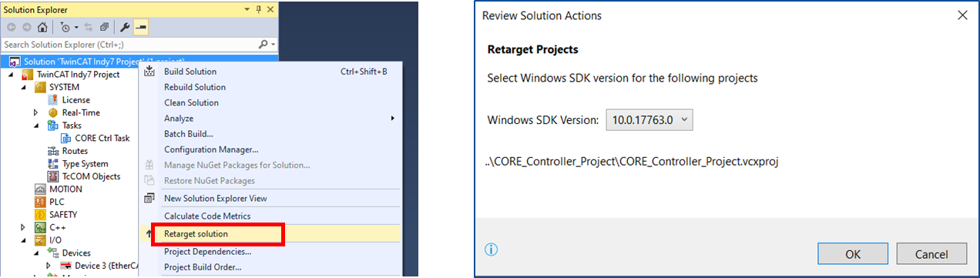The height and width of the screenshot is (278, 980).
Task: Click the Devices node icon
Action: point(53,253)
